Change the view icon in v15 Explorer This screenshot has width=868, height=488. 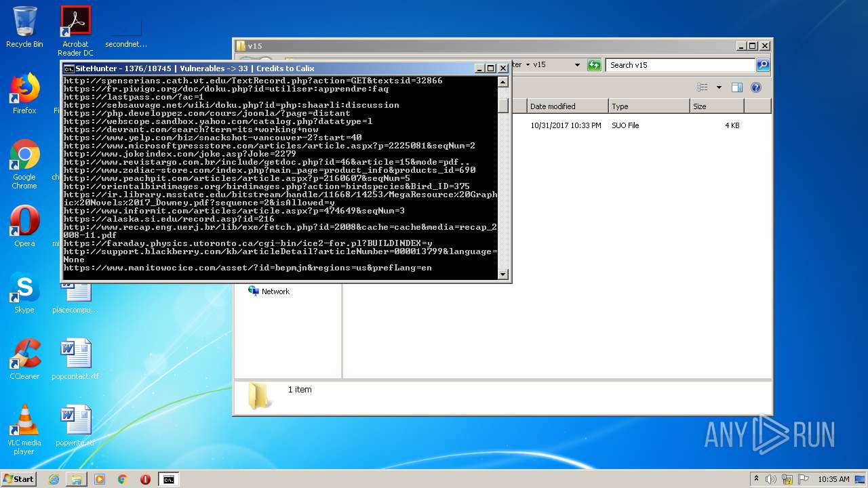point(703,87)
